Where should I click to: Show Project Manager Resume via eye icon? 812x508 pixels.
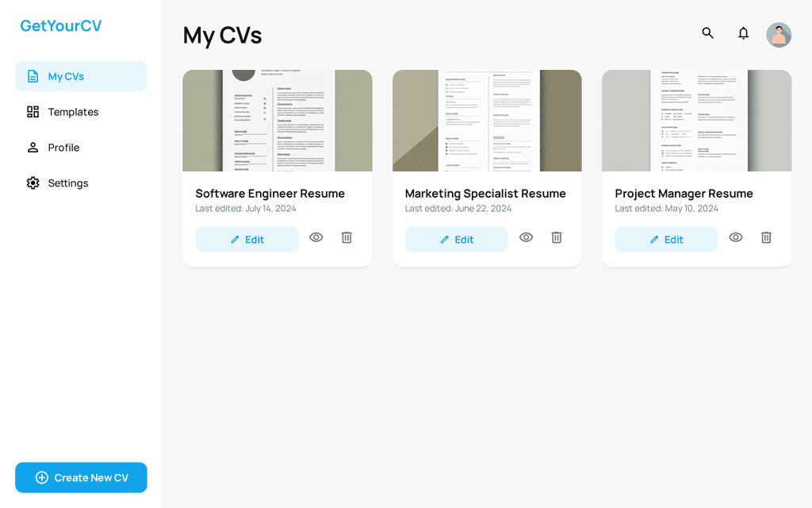click(736, 237)
